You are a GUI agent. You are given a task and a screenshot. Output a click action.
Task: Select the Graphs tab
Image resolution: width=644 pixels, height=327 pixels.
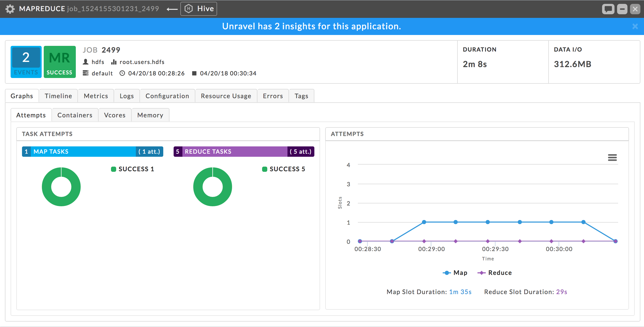pos(22,96)
